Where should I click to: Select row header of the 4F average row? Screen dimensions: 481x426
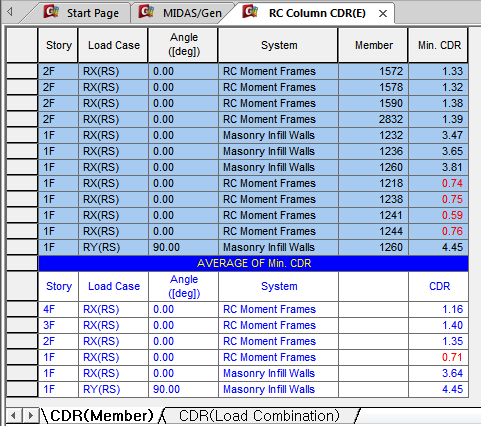[22, 309]
